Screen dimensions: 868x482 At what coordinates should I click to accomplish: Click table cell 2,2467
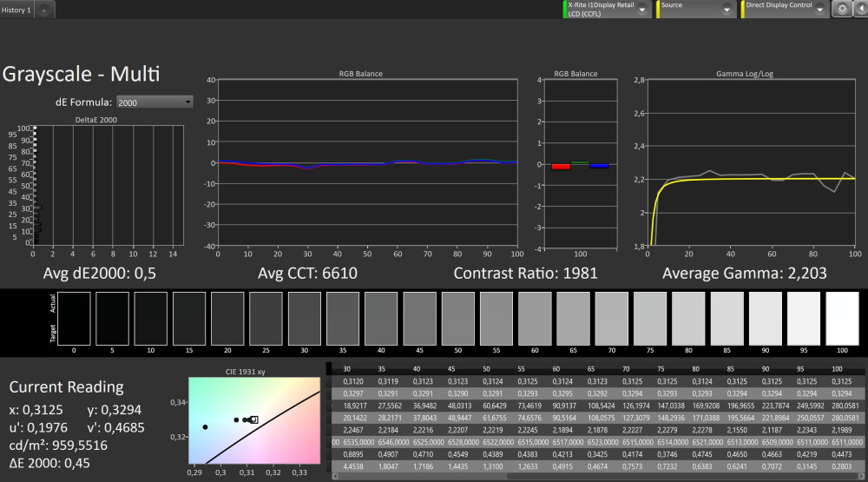click(x=352, y=430)
